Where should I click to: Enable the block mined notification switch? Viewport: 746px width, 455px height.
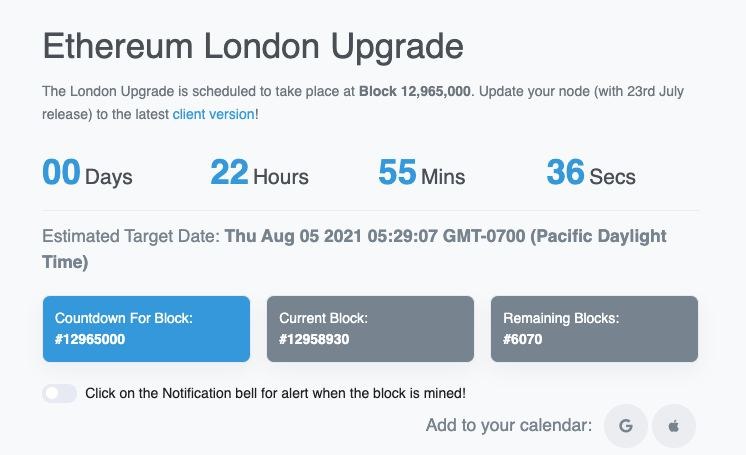coord(59,394)
